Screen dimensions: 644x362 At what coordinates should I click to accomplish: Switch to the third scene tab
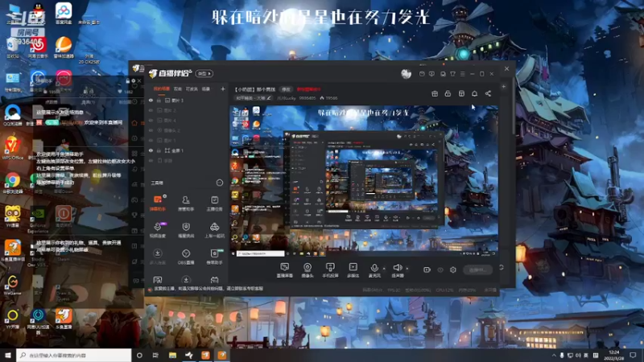click(x=192, y=88)
